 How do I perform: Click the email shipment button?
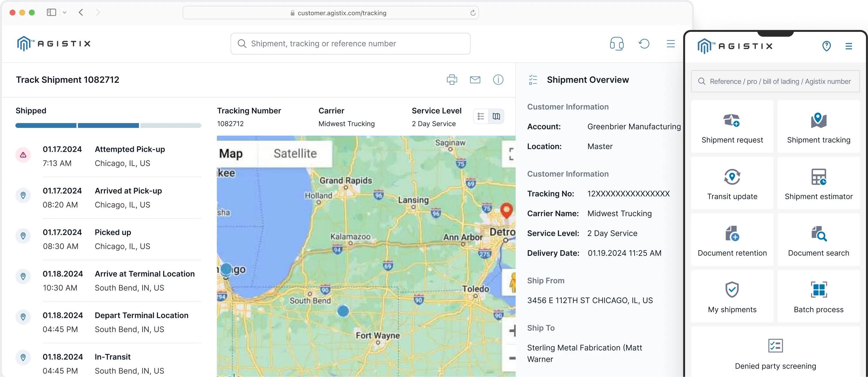click(x=475, y=79)
